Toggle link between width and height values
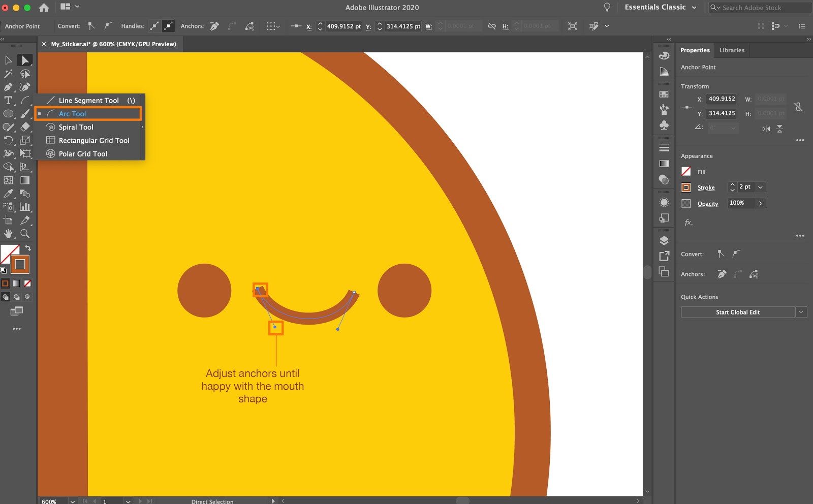The height and width of the screenshot is (504, 813). click(x=799, y=107)
